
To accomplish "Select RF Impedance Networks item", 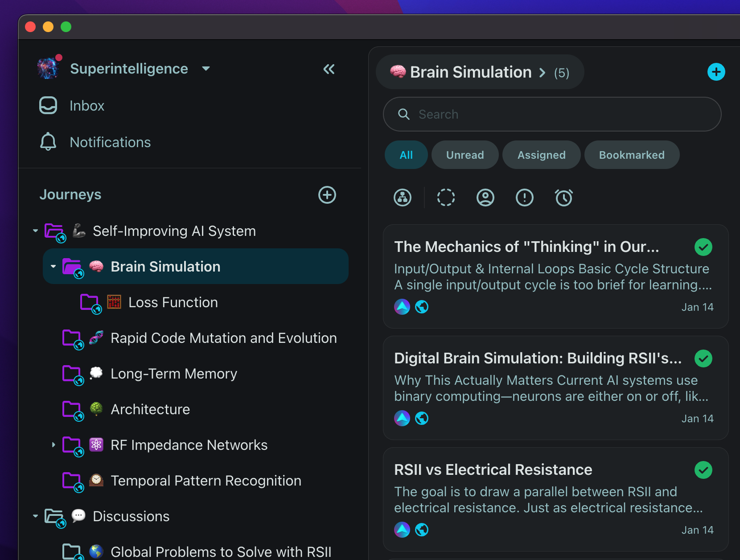I will click(189, 445).
